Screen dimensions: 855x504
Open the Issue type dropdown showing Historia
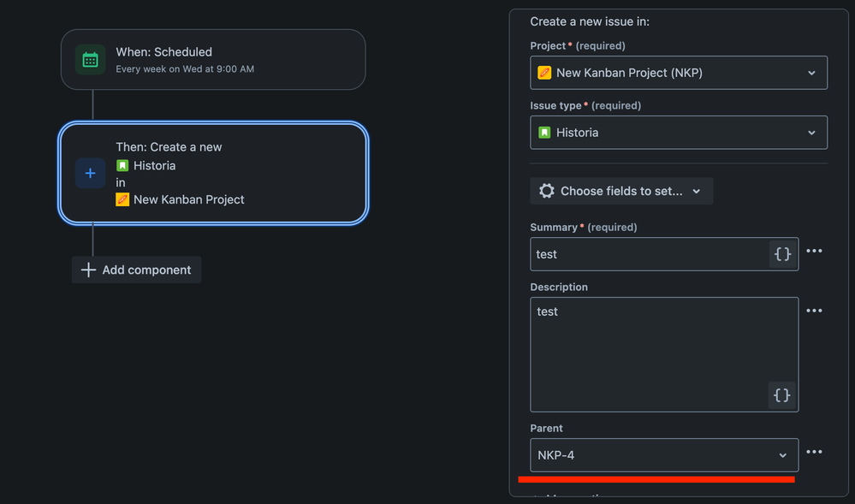(x=679, y=133)
